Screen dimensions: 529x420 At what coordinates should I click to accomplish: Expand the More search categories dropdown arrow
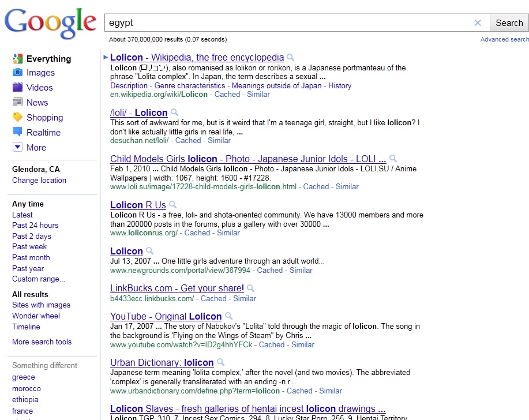pos(17,147)
